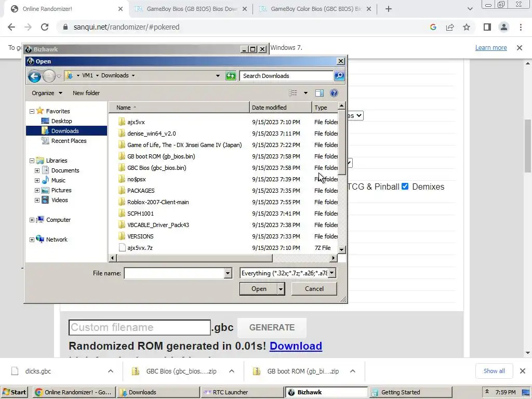The height and width of the screenshot is (399, 532).
Task: Click Show all downloads
Action: [x=494, y=371]
